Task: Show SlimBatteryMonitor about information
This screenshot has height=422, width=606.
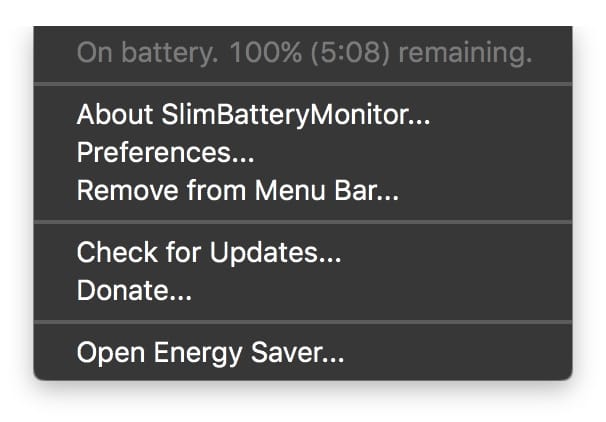Action: pyautogui.click(x=253, y=115)
